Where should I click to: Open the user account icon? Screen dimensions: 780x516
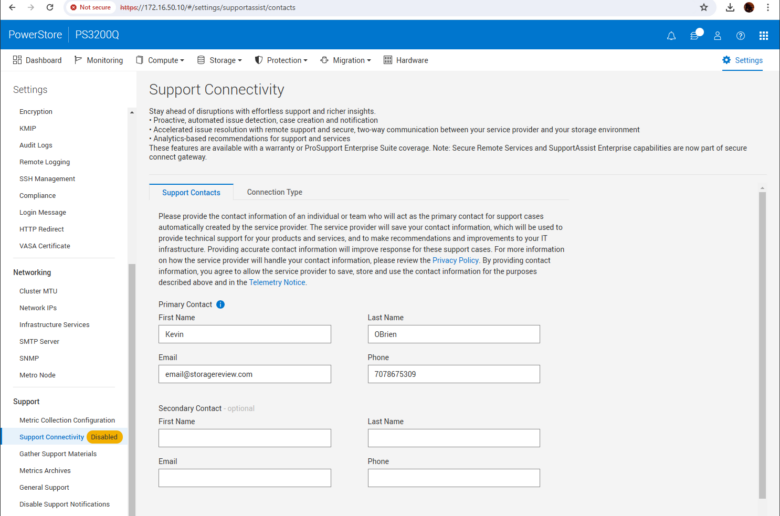[x=717, y=36]
